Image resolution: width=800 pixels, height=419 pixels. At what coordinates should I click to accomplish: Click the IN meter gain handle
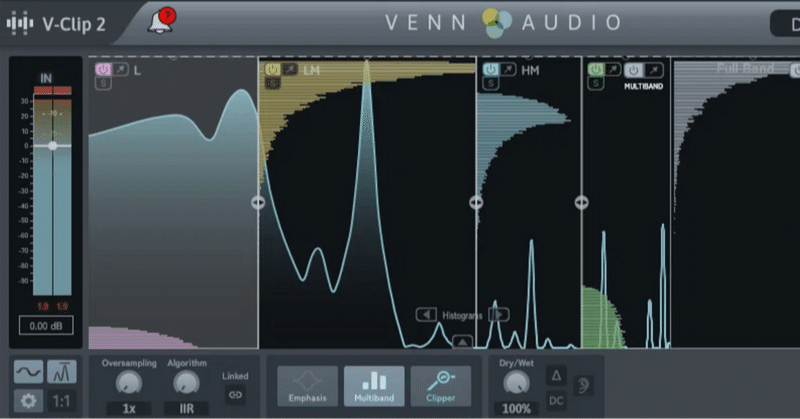pos(53,146)
